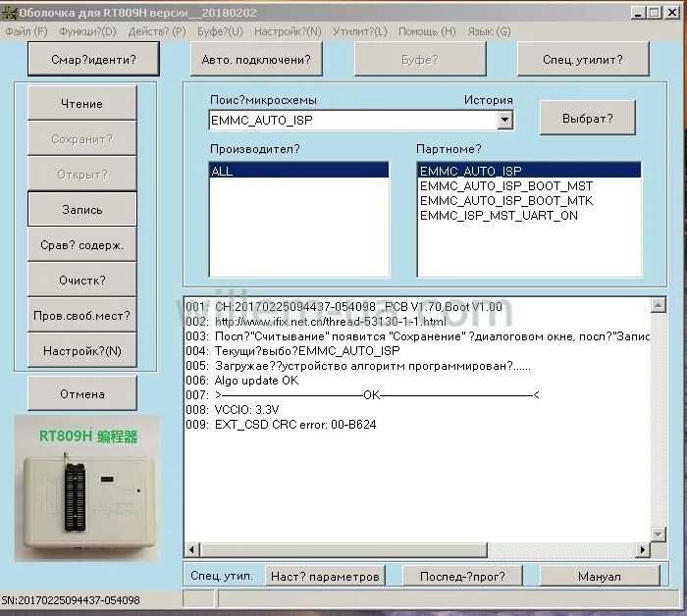Viewport: 687px width, 616px height.
Task: Close the RT809H window
Action: tap(672, 13)
